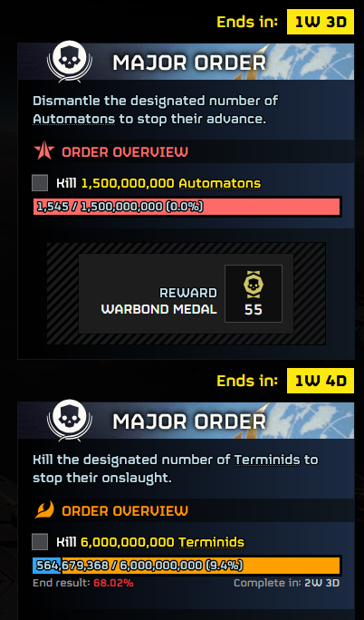Click the Complete in 2W 3D estimate
The image size is (364, 620).
[287, 583]
